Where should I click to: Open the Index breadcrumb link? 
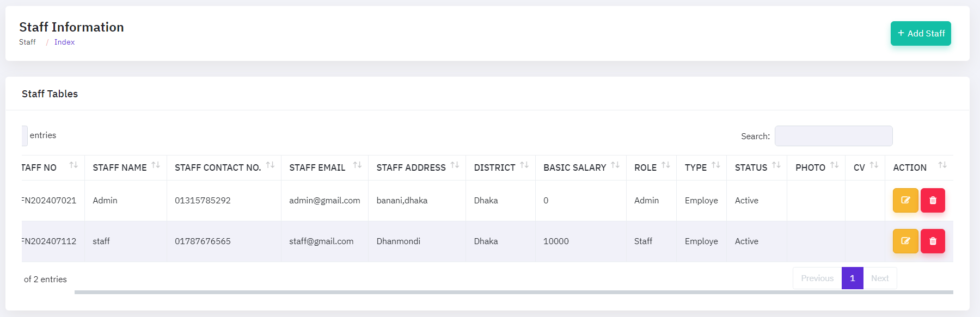click(64, 42)
